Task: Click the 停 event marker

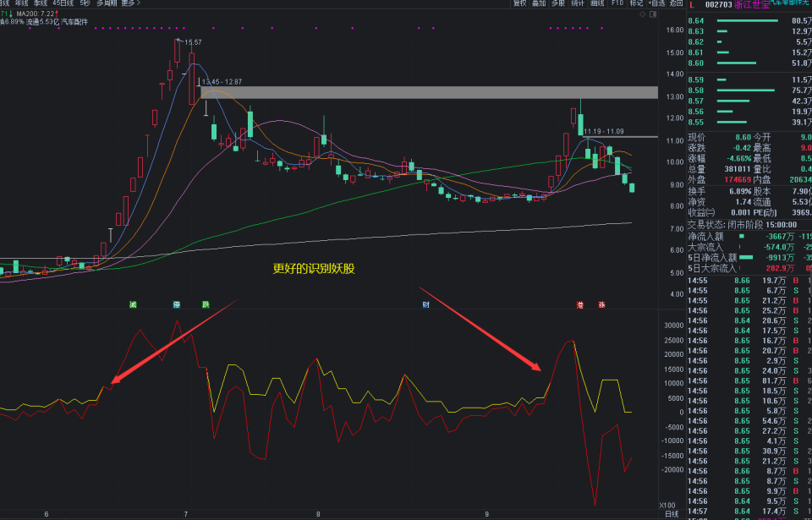Action: 177,304
